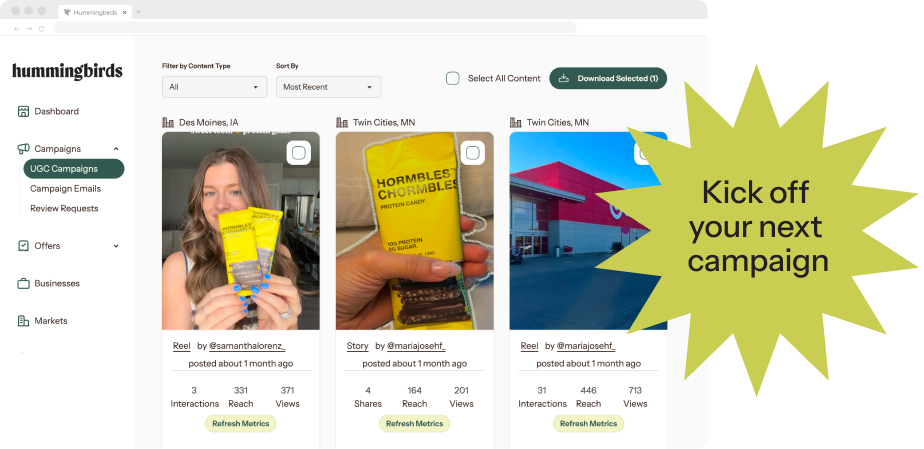This screenshot has height=449, width=924.
Task: Click the browser address bar
Action: pos(315,28)
